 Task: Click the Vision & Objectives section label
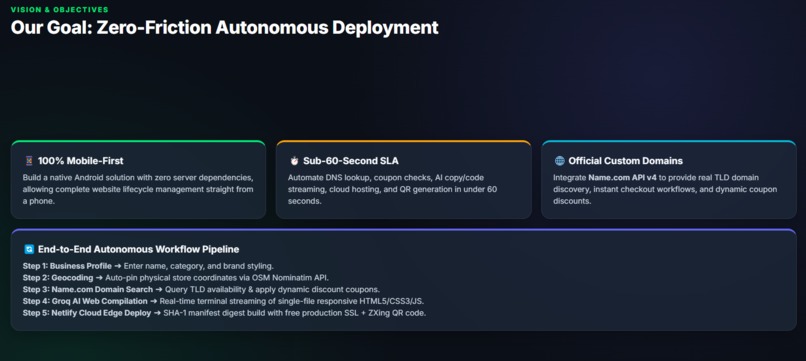[60, 10]
